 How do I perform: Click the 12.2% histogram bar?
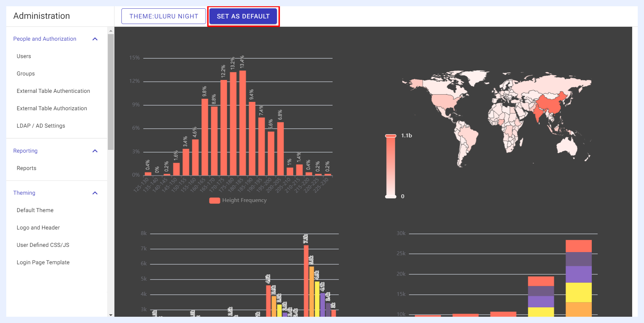[x=224, y=128]
